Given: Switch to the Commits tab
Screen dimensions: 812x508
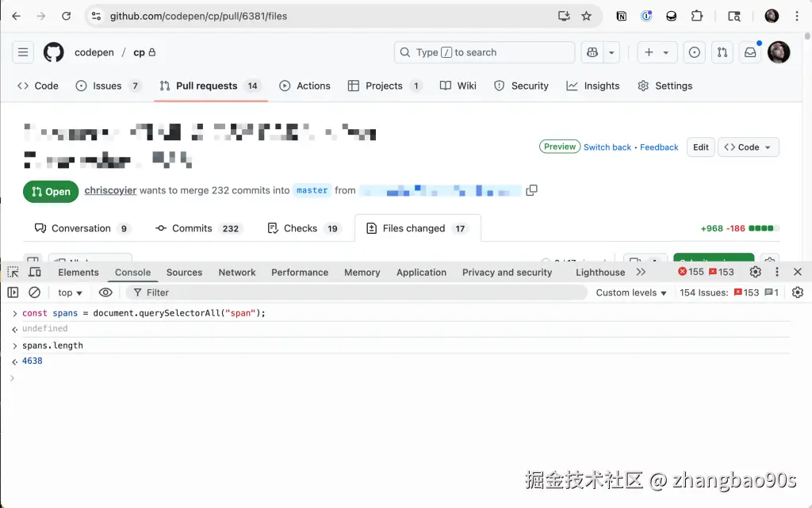Looking at the screenshot, I should click(199, 228).
